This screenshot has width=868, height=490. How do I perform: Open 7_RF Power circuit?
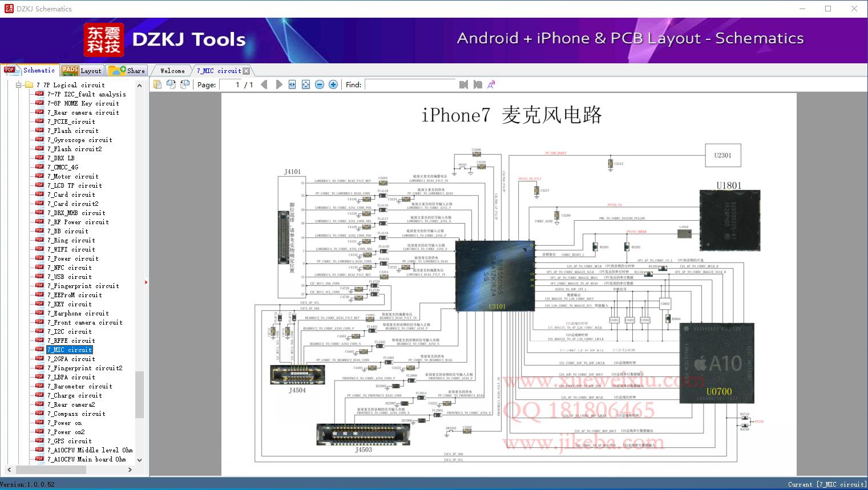pos(78,222)
